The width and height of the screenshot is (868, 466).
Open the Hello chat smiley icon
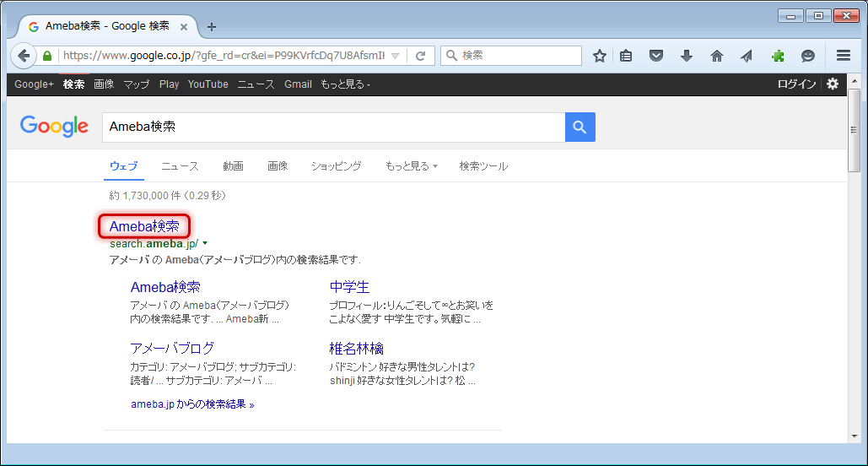point(808,56)
